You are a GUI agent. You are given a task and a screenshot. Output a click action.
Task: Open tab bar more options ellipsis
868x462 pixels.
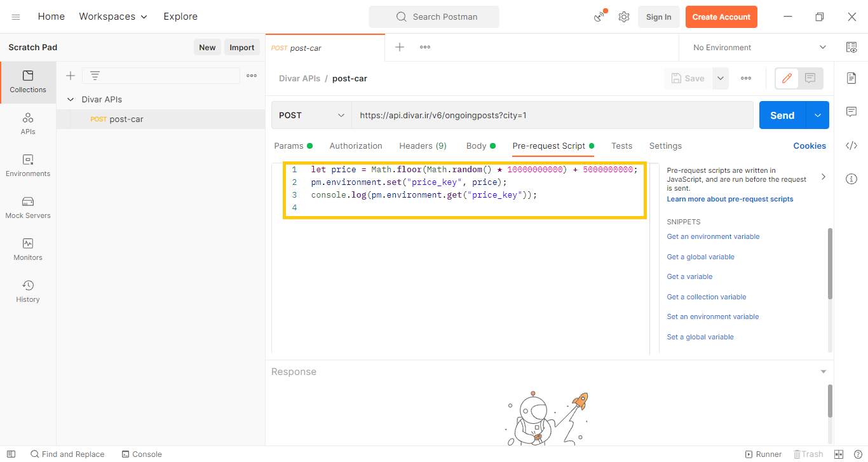(x=425, y=47)
